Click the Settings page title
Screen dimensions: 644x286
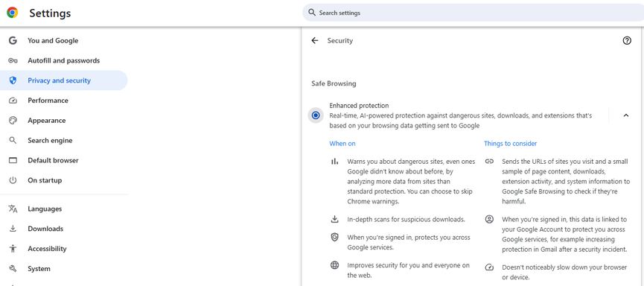coord(50,13)
